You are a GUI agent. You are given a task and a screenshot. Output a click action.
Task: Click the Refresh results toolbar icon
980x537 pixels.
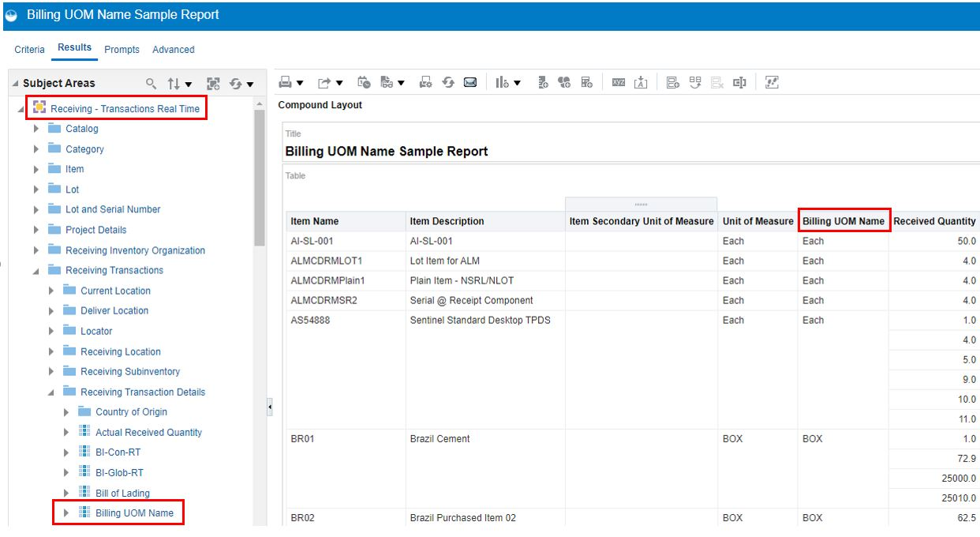(448, 83)
